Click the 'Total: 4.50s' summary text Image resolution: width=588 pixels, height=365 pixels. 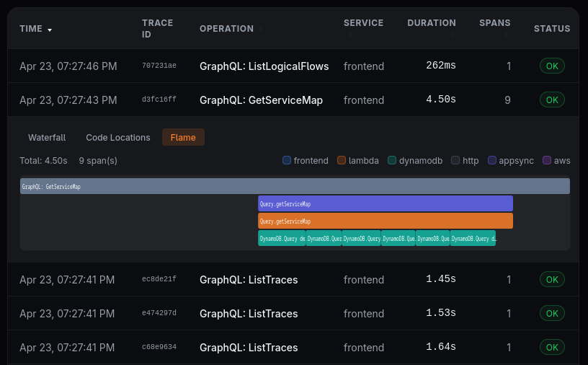(x=43, y=161)
